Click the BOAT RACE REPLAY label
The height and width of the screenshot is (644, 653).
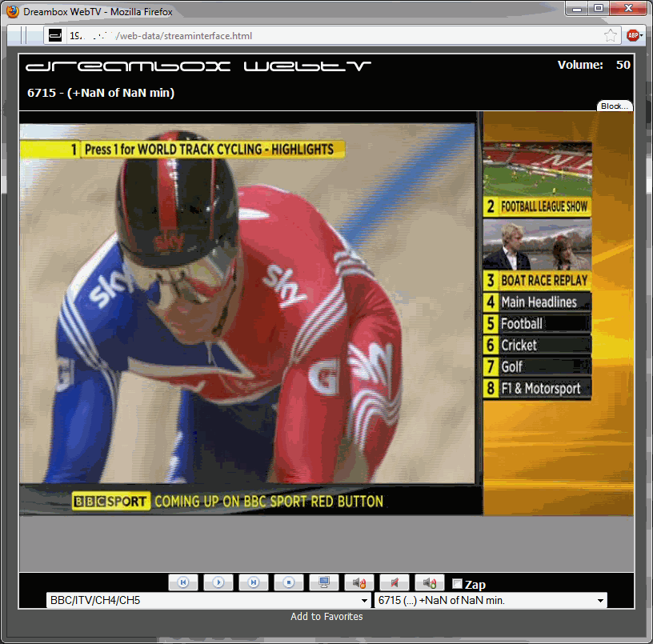544,281
